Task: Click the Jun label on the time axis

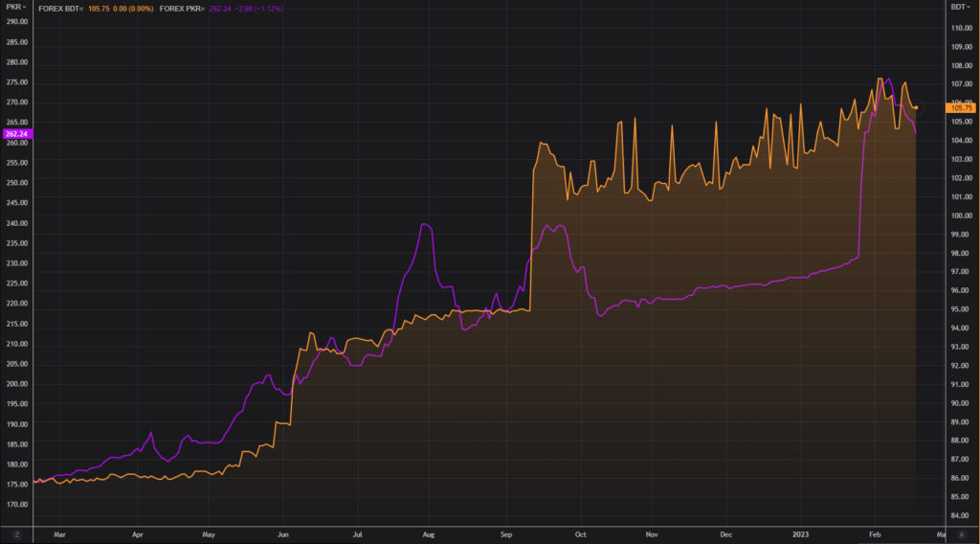Action: pos(283,533)
